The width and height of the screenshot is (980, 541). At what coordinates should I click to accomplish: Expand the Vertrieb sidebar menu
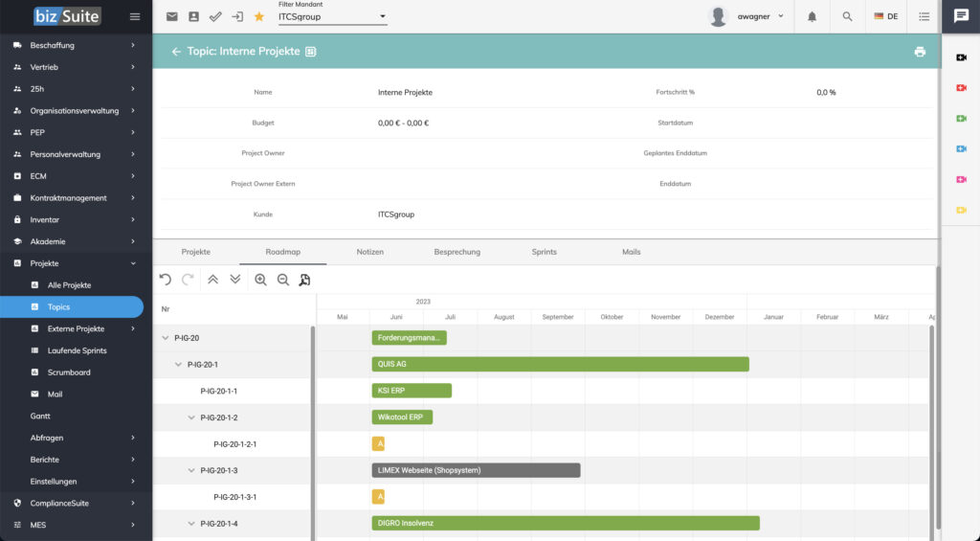[76, 67]
